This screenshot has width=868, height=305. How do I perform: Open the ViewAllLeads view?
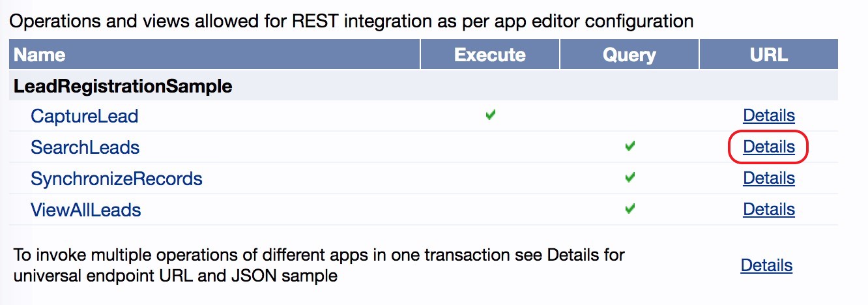[86, 210]
